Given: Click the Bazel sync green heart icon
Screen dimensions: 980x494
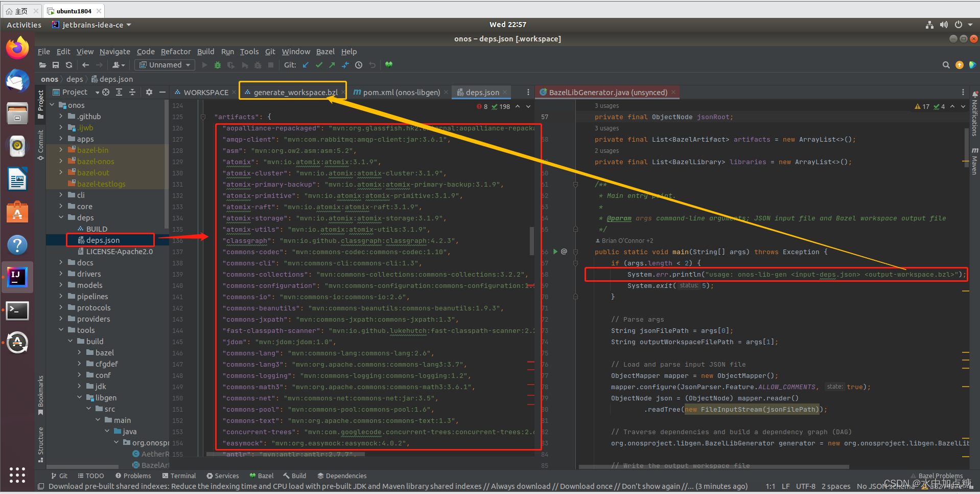Looking at the screenshot, I should [x=389, y=65].
